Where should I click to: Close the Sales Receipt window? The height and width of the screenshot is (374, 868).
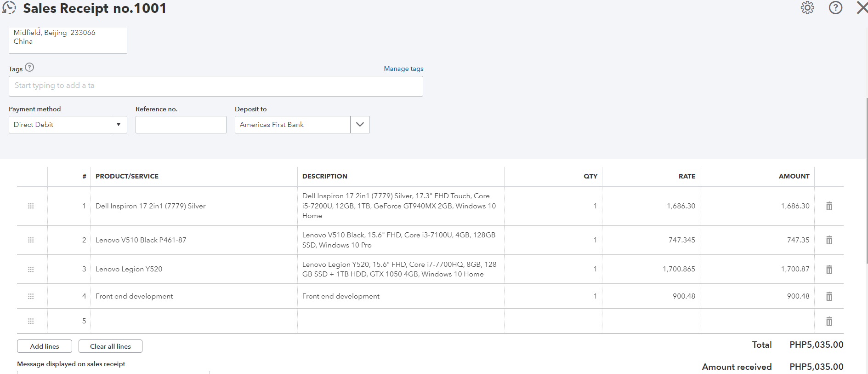[862, 8]
